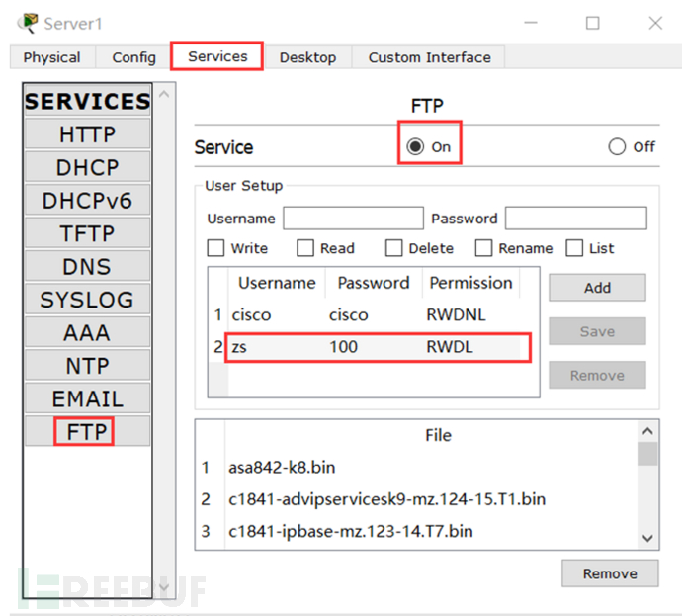682x616 pixels.
Task: Turn the FTP service On
Action: tap(415, 146)
